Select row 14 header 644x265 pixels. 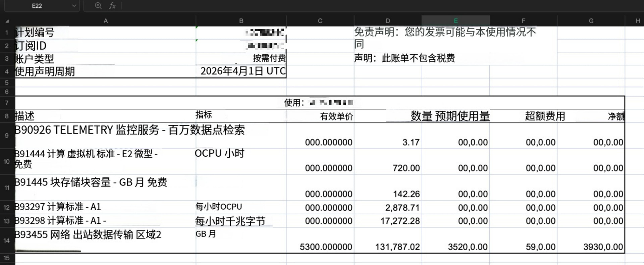click(7, 241)
